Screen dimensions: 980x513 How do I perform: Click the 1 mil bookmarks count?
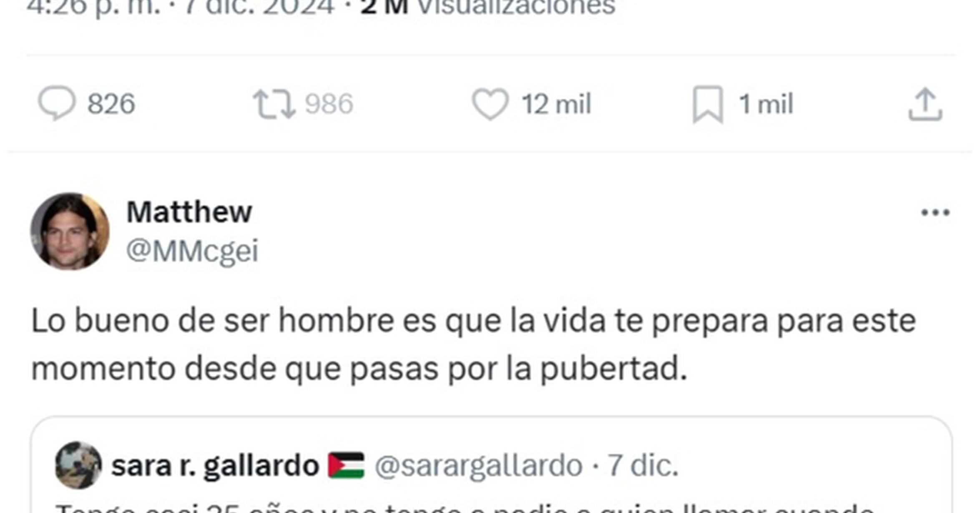766,104
